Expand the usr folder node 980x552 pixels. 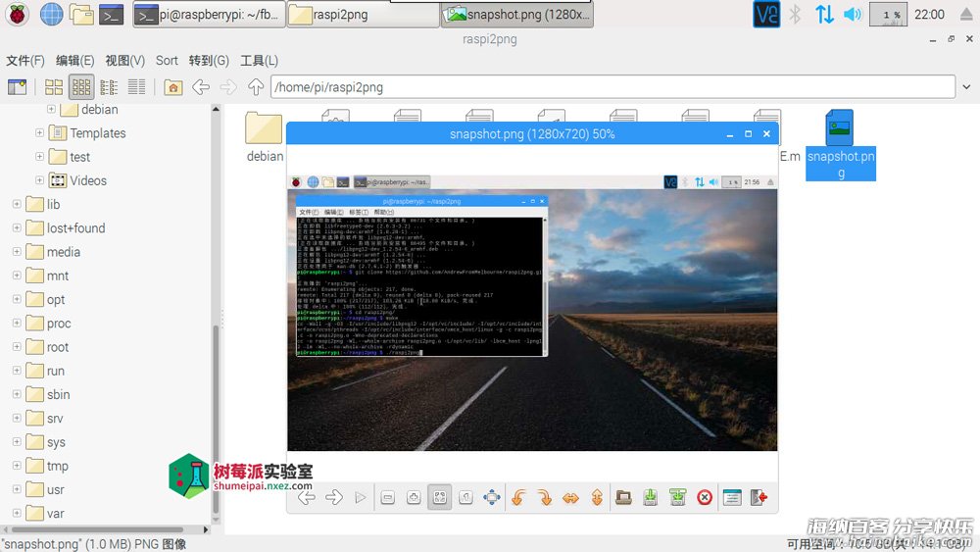[x=17, y=489]
